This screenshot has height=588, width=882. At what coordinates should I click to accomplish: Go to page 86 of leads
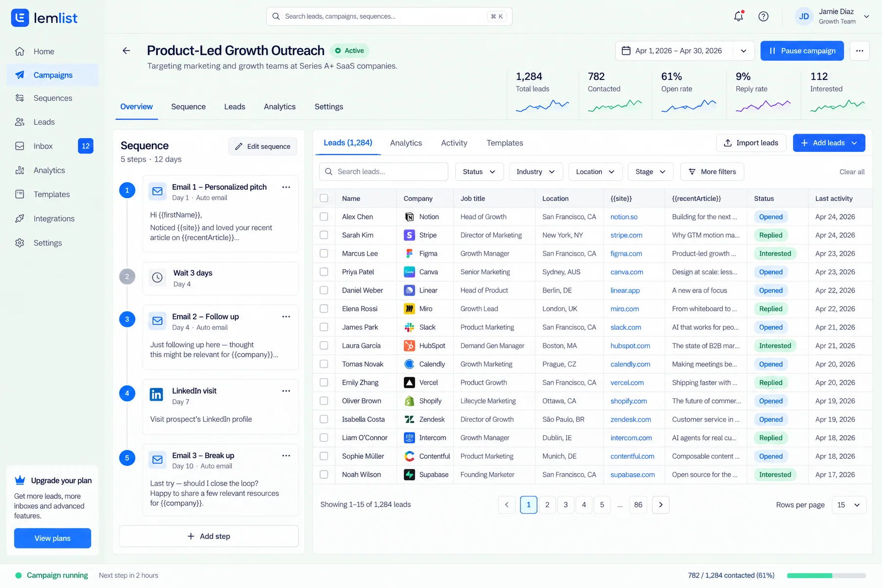click(x=638, y=505)
